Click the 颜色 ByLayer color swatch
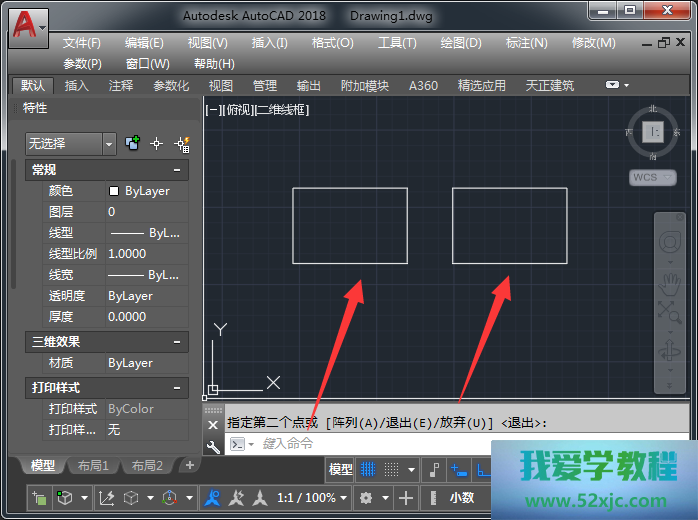This screenshot has height=520, width=698. [x=114, y=191]
